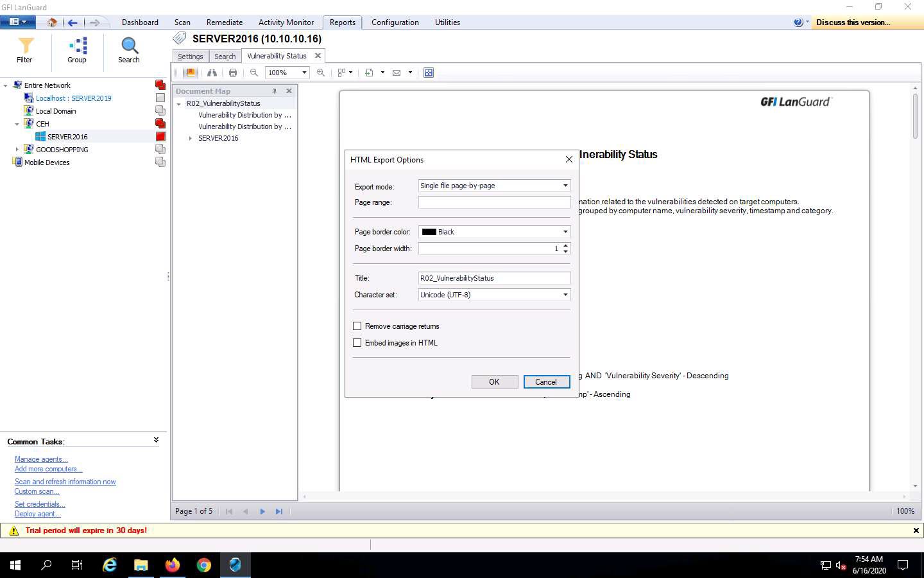924x578 pixels.
Task: Open File Explorer from taskbar
Action: click(141, 565)
